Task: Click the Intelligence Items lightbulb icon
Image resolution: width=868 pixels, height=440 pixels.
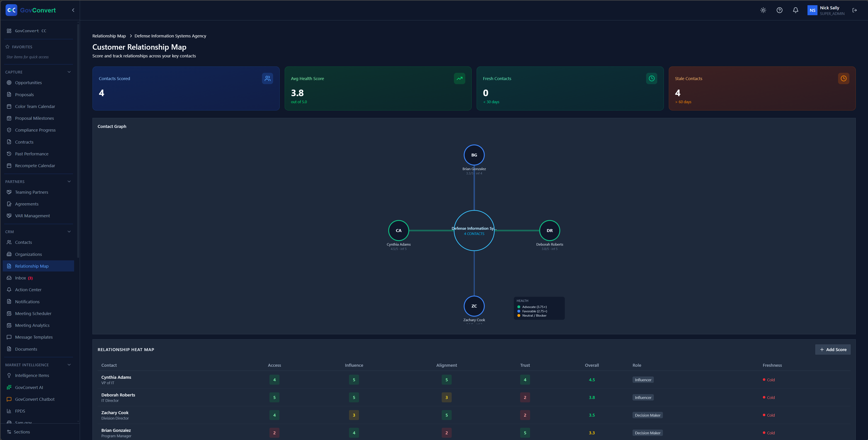Action: coord(9,375)
